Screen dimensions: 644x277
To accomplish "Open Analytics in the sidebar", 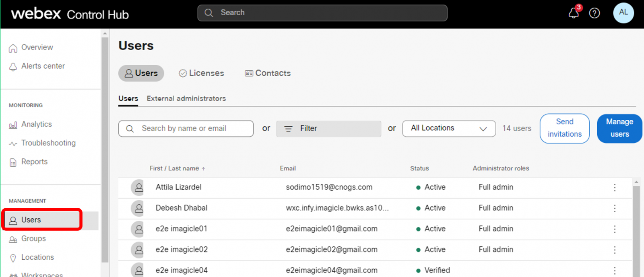I will pyautogui.click(x=36, y=124).
